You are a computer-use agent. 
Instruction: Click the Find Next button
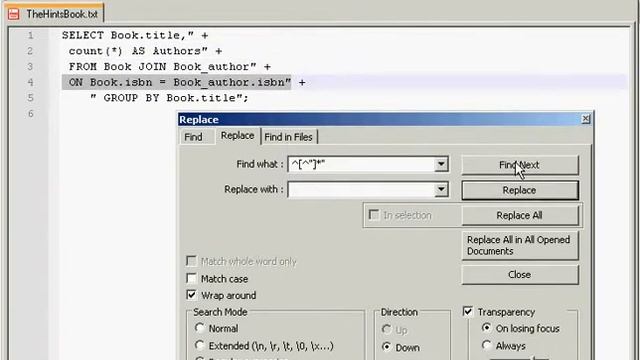[x=520, y=165]
